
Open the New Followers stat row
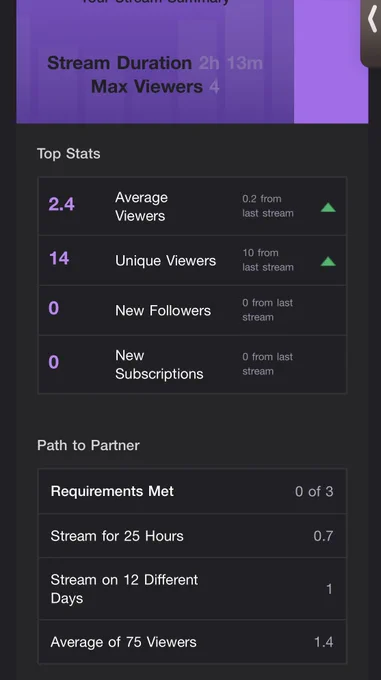(x=192, y=310)
